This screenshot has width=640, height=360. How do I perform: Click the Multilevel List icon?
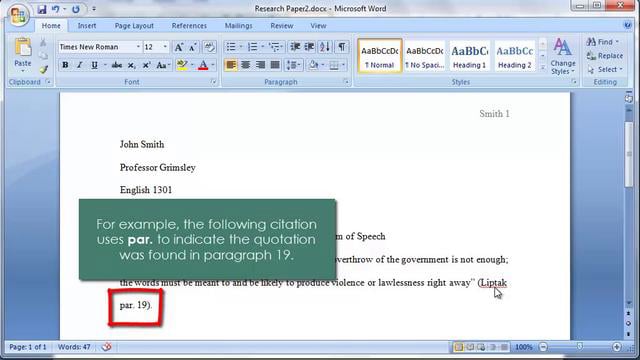coord(275,47)
